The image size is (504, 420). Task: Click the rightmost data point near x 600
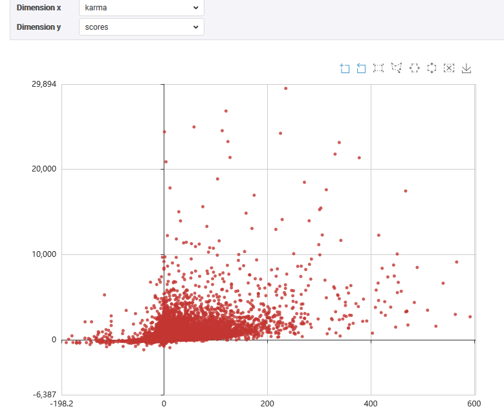[x=470, y=316]
